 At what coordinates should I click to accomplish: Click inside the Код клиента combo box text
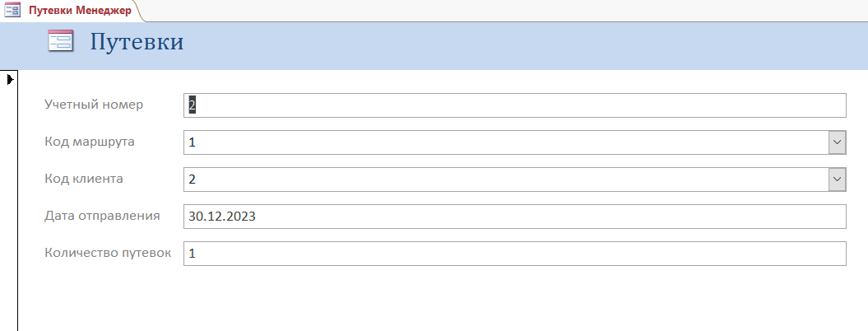pos(506,179)
